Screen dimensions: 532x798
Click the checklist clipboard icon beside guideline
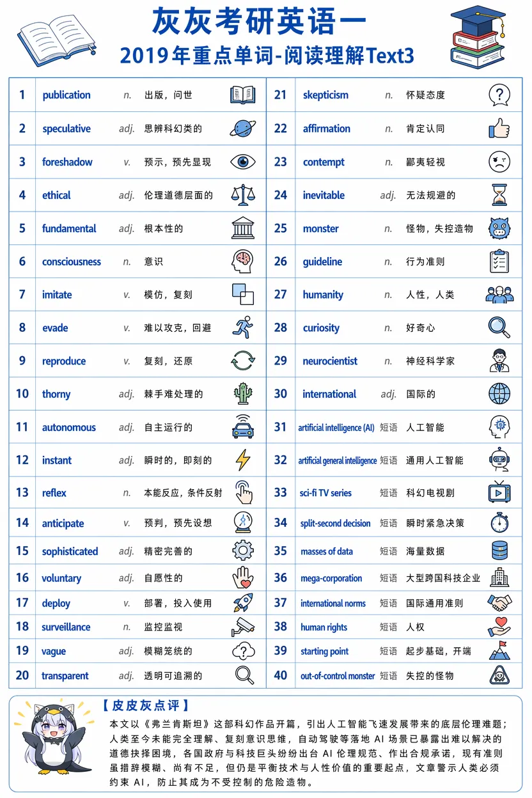pos(499,262)
